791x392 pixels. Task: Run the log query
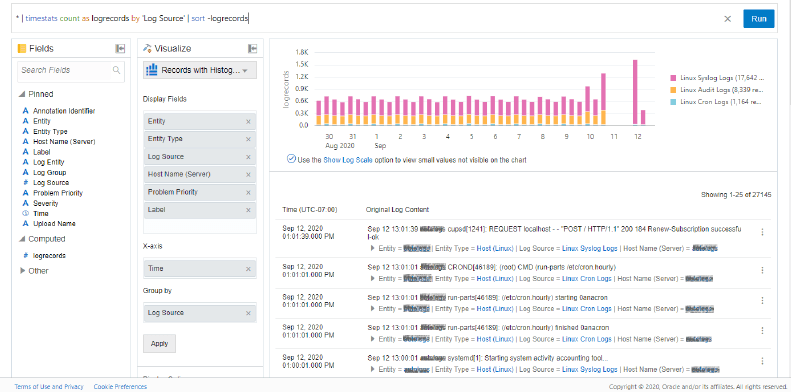coord(759,19)
